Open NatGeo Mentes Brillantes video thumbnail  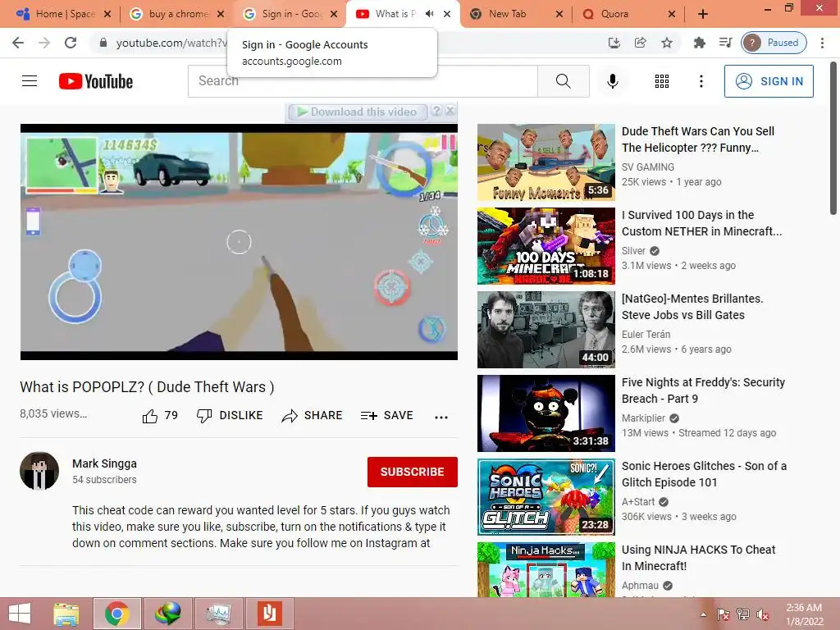tap(546, 330)
